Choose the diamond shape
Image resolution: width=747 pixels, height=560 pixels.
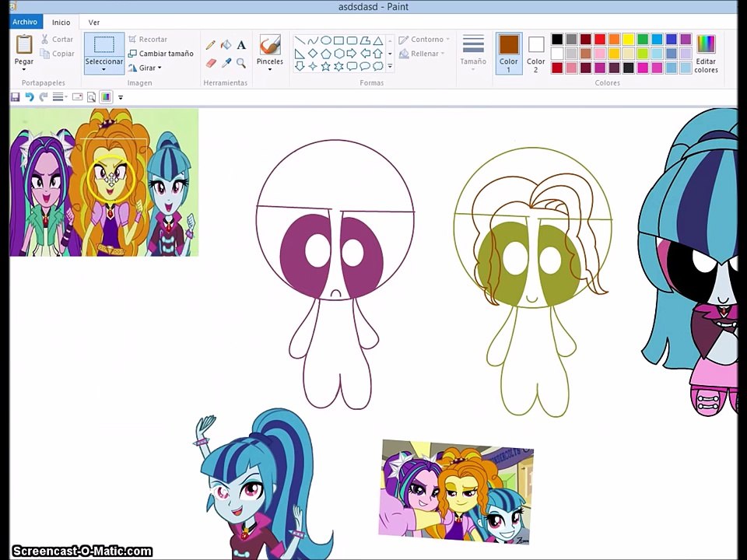pyautogui.click(x=313, y=54)
